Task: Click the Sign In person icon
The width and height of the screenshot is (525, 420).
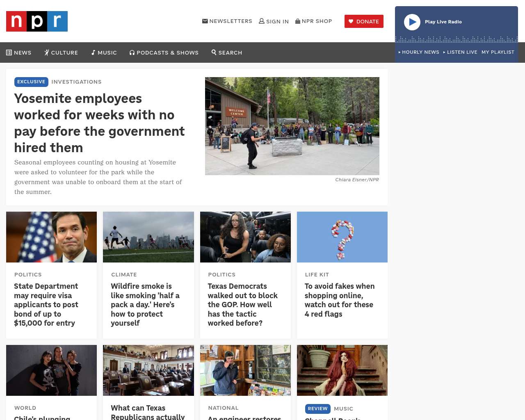Action: point(262,21)
